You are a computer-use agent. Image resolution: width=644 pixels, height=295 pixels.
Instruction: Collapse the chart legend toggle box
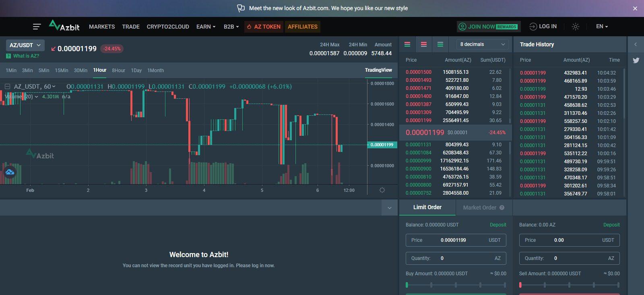pyautogui.click(x=7, y=86)
